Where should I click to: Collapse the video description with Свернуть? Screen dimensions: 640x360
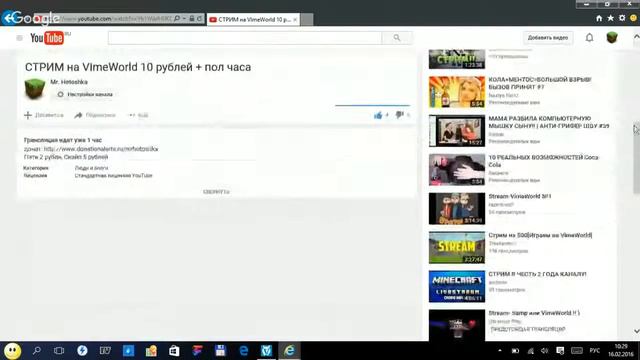click(x=216, y=191)
